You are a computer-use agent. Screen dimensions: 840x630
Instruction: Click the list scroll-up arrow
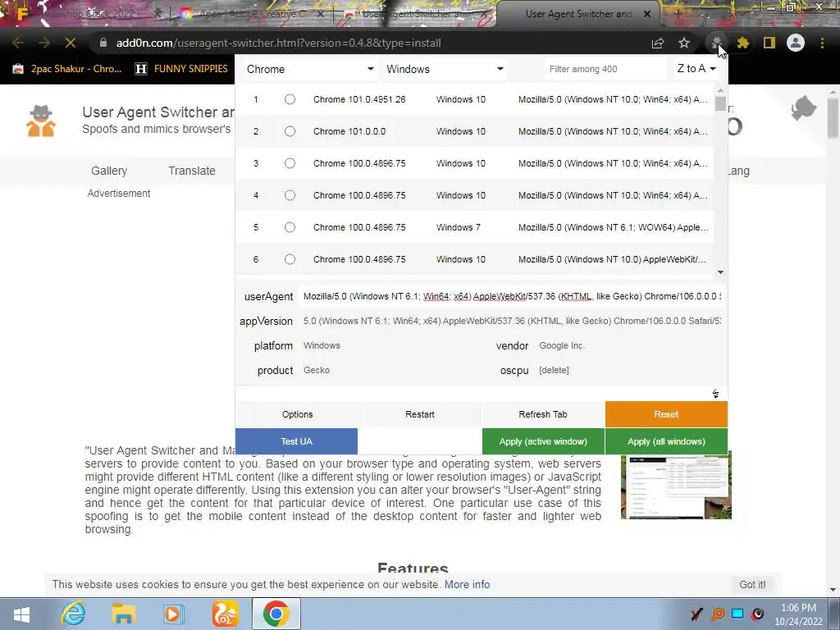(x=720, y=90)
